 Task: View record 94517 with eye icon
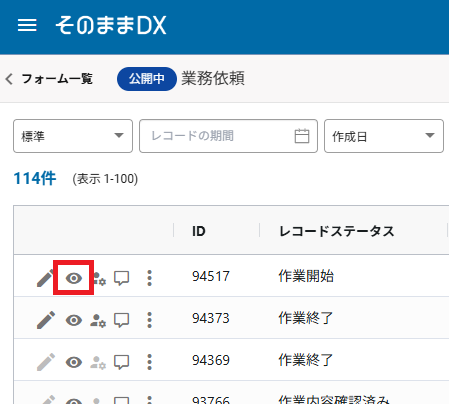tap(74, 278)
